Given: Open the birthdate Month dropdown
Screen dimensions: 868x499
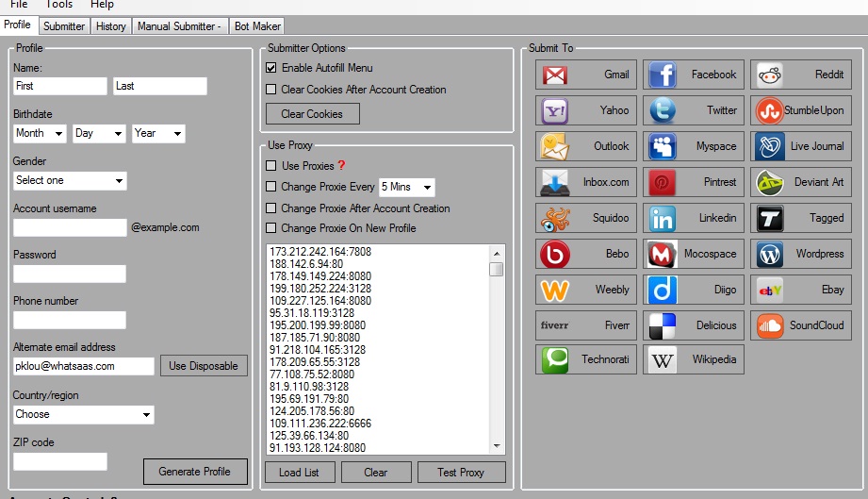Looking at the screenshot, I should pyautogui.click(x=40, y=133).
